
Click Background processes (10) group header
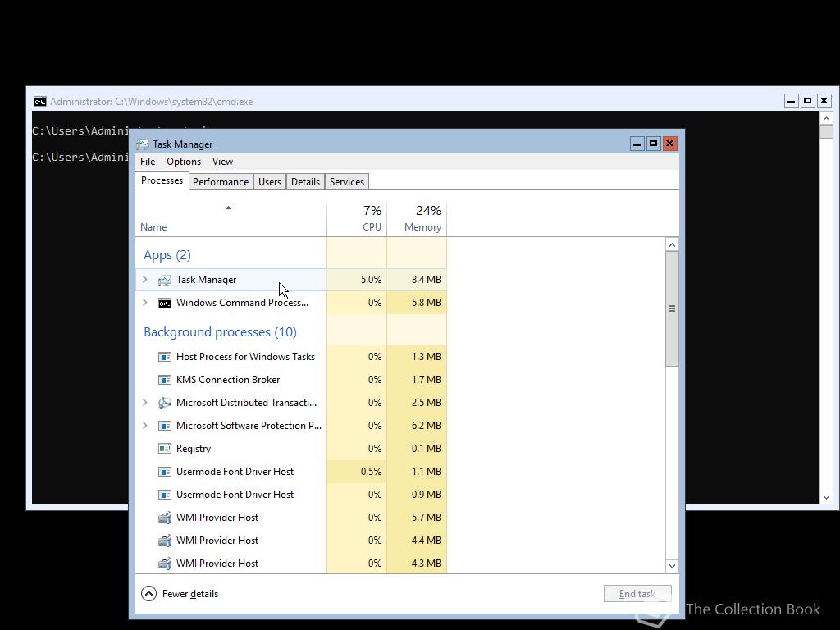click(220, 332)
